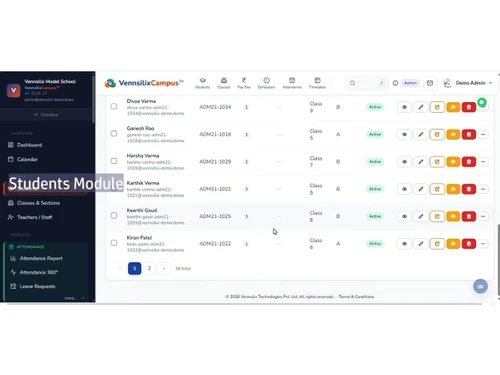Edit Kiran Patel with the pencil icon

[x=421, y=244]
